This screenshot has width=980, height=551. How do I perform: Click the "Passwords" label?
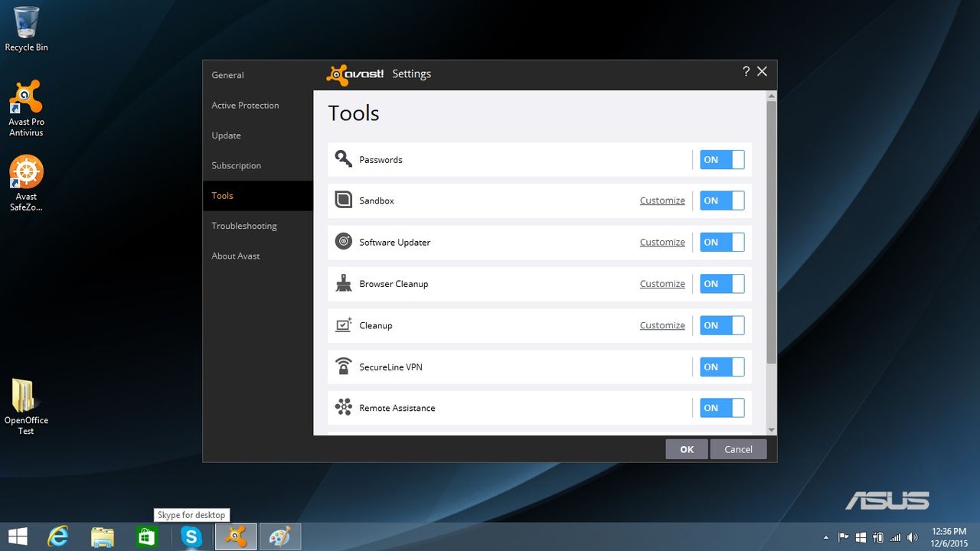(x=381, y=160)
